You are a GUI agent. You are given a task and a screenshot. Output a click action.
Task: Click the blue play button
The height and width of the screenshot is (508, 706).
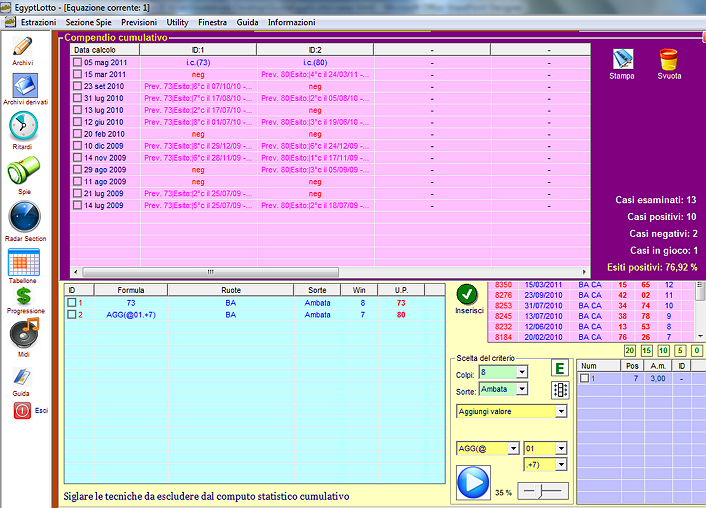pyautogui.click(x=473, y=482)
